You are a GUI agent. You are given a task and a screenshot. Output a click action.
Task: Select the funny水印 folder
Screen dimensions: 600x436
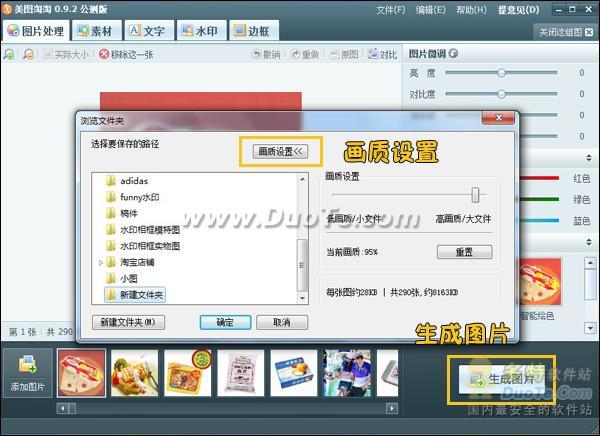coord(133,197)
